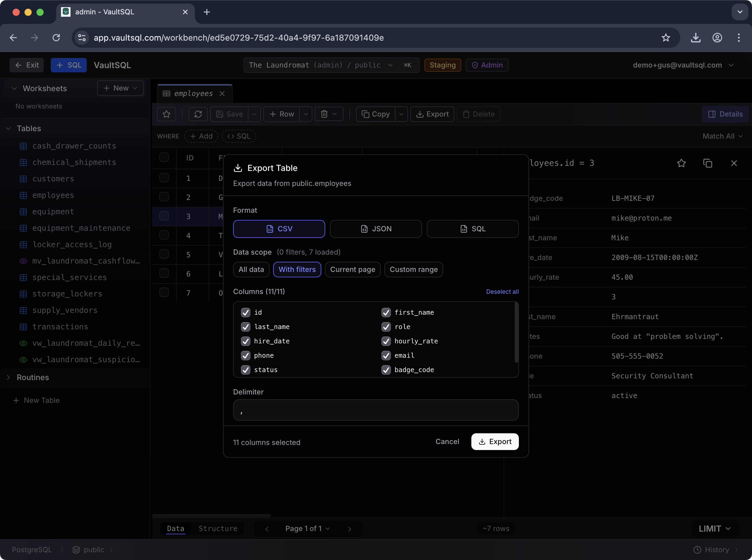Click Deselect all columns link

(502, 292)
